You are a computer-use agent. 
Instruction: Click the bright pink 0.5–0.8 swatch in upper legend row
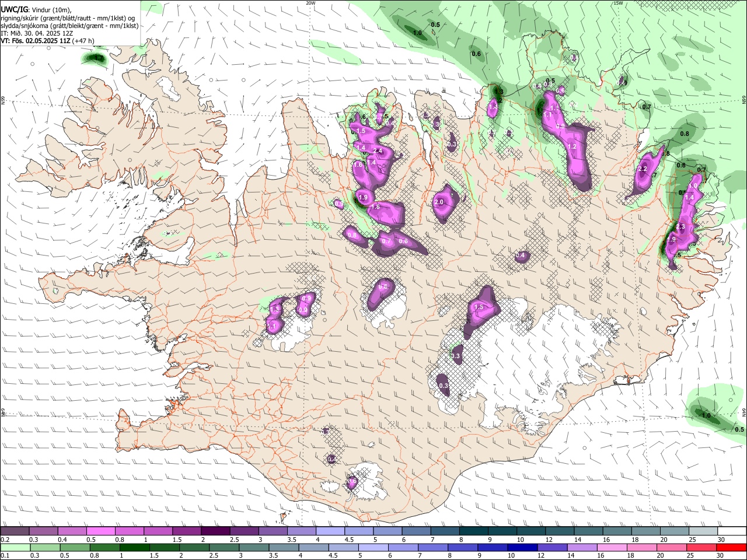tap(101, 531)
